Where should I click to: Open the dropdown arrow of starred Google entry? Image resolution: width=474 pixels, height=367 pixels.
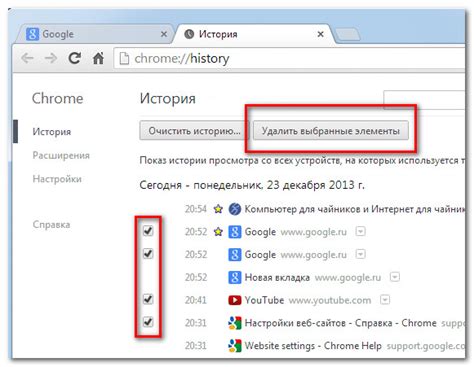pyautogui.click(x=360, y=231)
